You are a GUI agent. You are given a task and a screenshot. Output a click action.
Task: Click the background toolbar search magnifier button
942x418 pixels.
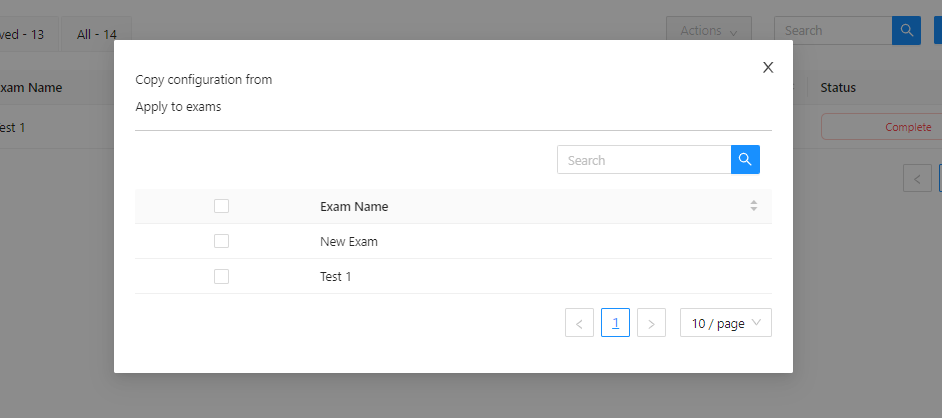[906, 31]
